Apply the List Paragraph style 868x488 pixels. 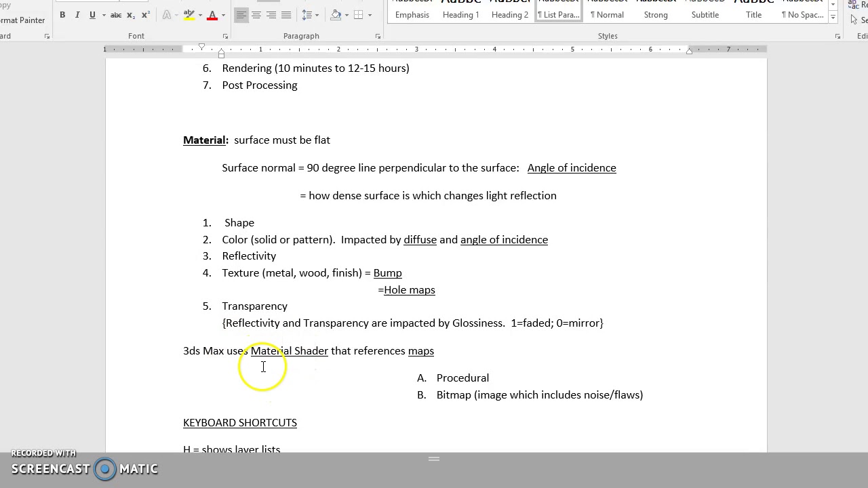point(559,11)
